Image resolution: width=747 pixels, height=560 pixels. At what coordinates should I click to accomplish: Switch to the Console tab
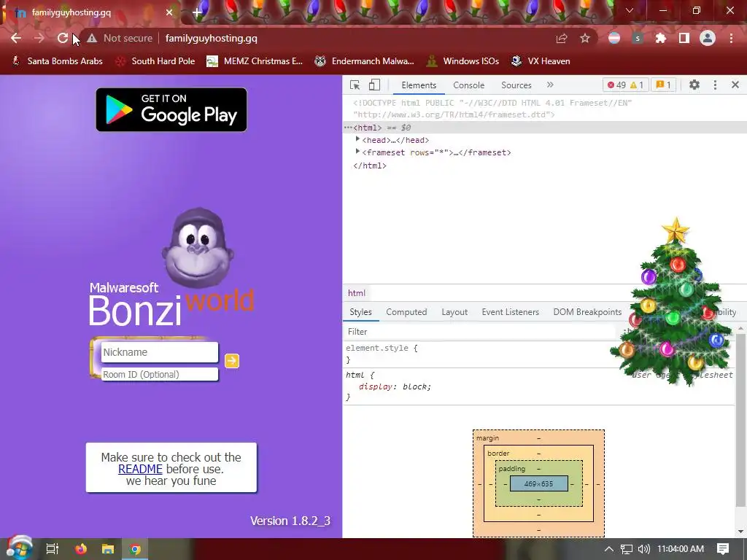pyautogui.click(x=469, y=85)
